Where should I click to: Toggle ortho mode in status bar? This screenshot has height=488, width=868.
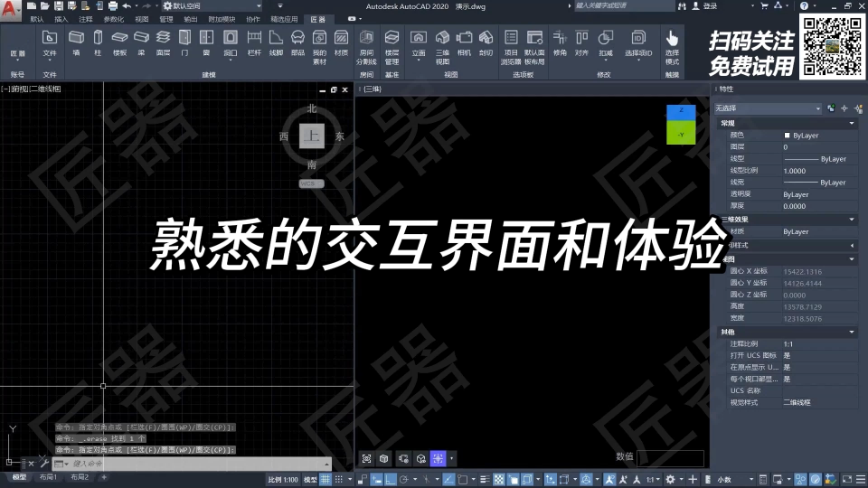tap(391, 479)
